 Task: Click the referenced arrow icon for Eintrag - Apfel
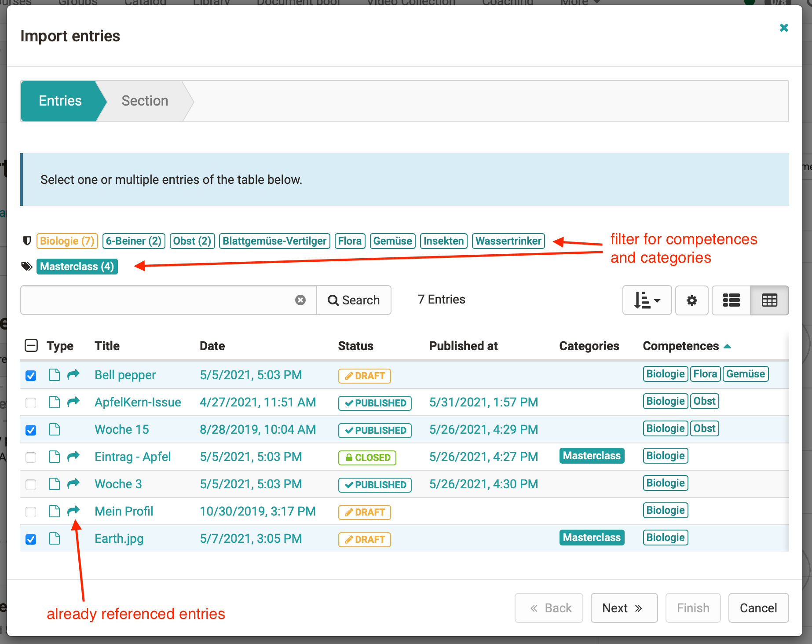coord(73,456)
